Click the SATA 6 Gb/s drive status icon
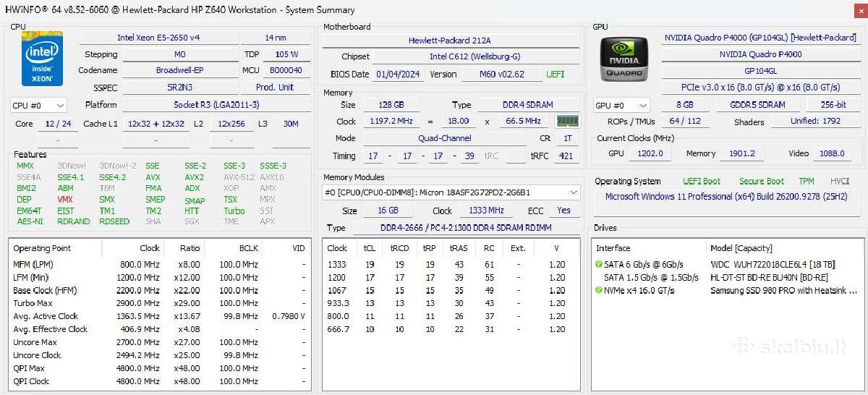 (598, 265)
